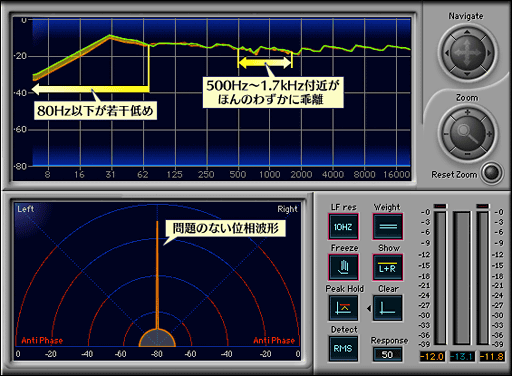Switch the Show L+R display mode
Viewport: 512px width, 376px height.
pyautogui.click(x=388, y=267)
